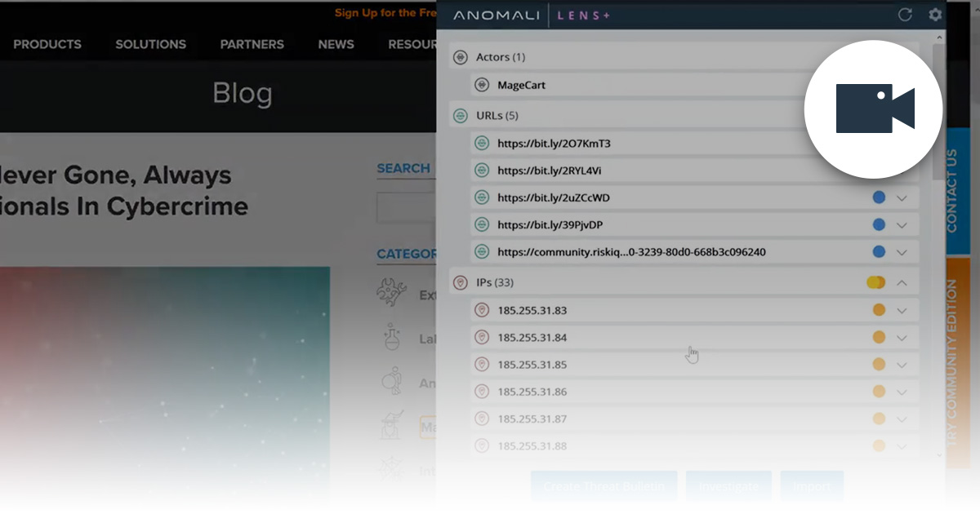Open the NEWS menu
The height and width of the screenshot is (514, 980).
point(336,44)
